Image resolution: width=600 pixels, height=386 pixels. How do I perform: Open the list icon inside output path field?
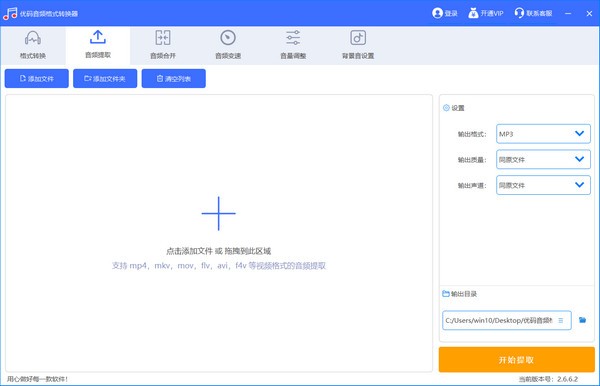coord(561,320)
